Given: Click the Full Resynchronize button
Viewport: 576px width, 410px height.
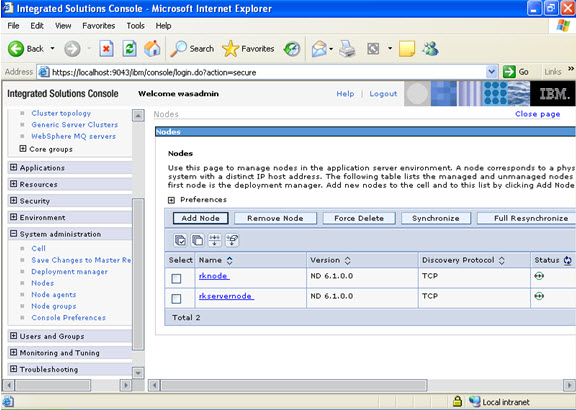Looking at the screenshot, I should point(526,218).
